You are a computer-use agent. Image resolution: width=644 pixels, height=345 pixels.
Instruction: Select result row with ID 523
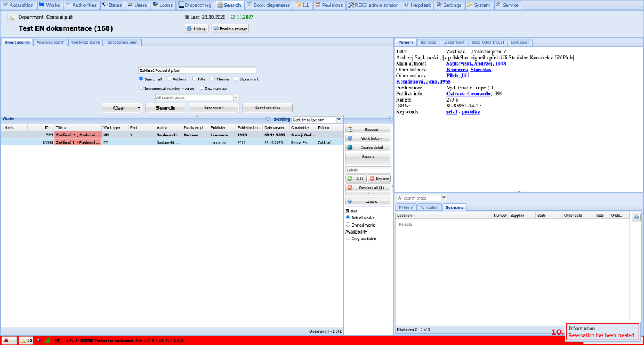[x=172, y=135]
